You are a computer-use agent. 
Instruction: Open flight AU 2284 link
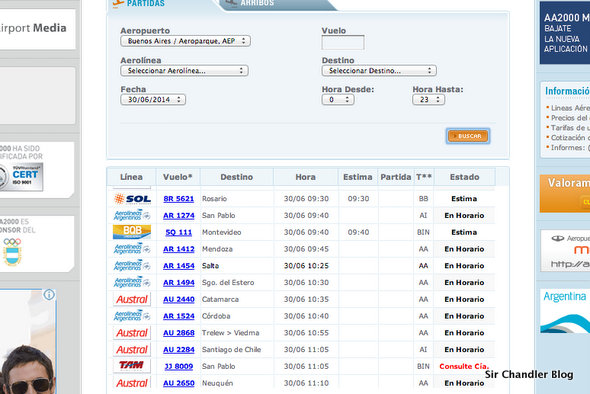pos(179,350)
